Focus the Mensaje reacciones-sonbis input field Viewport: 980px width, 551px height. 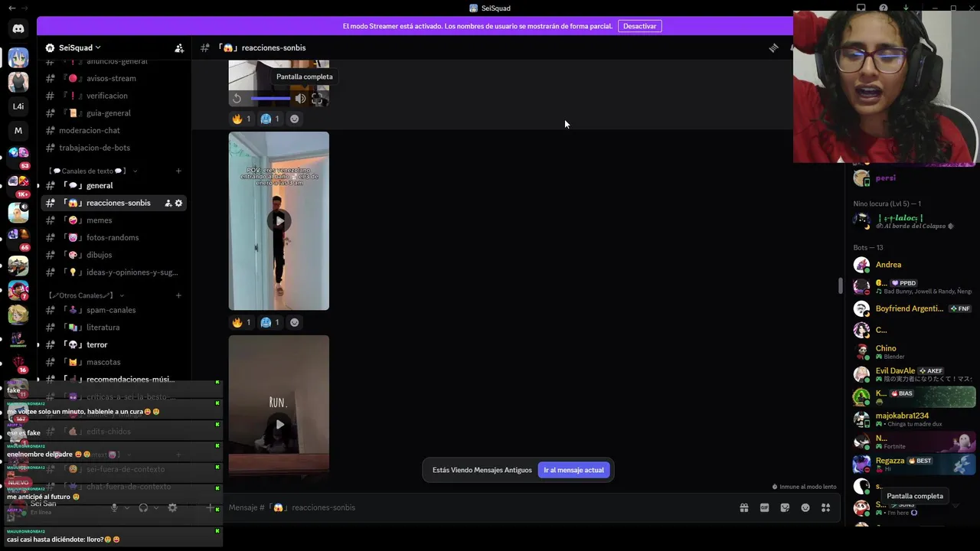click(x=479, y=507)
